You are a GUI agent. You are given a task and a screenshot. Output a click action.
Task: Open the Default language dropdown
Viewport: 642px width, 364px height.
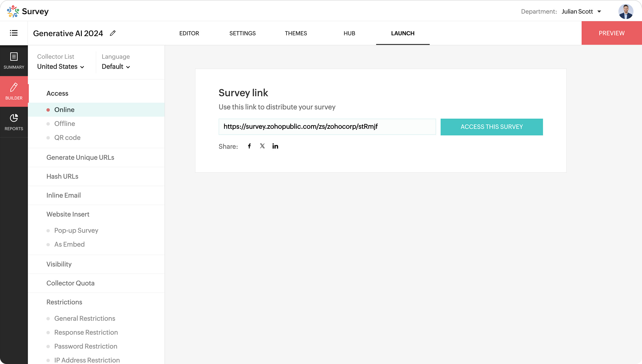point(116,67)
